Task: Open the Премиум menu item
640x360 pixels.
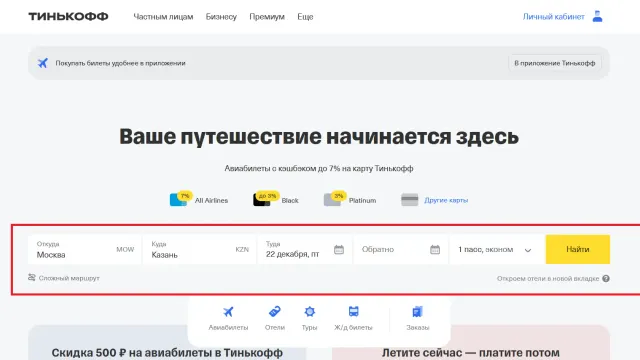Action: (x=267, y=17)
